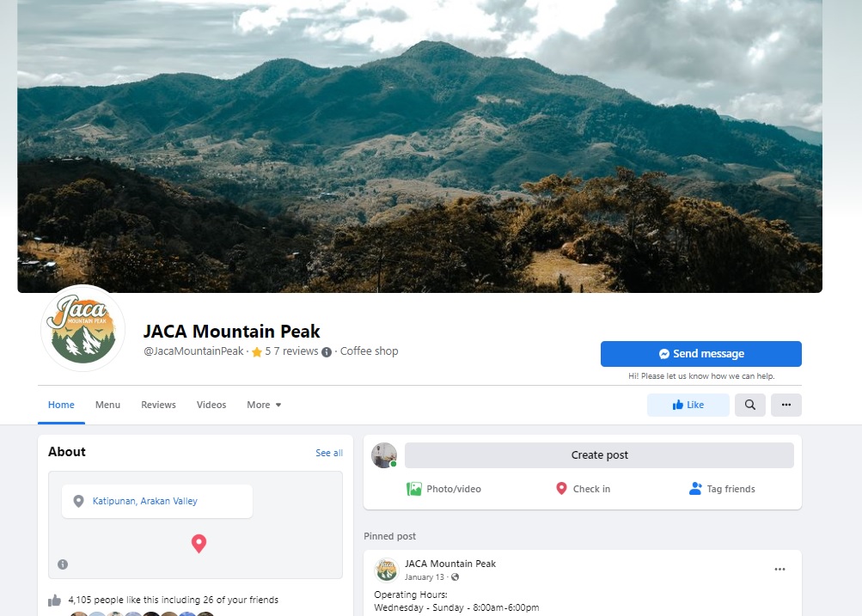Click the red map pin marker
Screen dimensions: 862x616
tap(199, 543)
